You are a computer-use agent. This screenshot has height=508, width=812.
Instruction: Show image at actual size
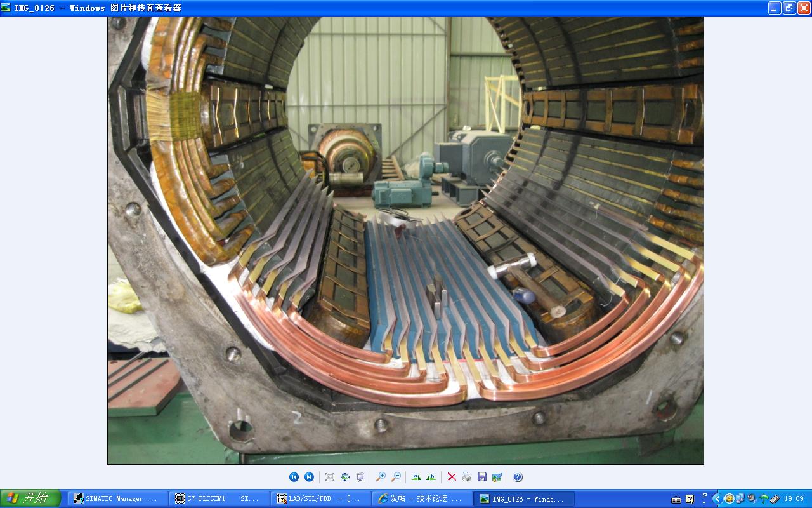coord(345,477)
